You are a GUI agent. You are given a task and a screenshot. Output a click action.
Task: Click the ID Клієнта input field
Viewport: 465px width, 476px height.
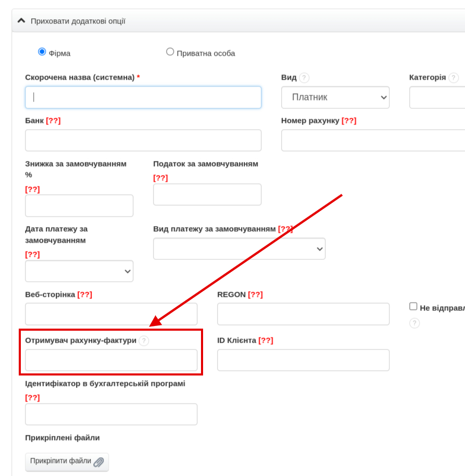pos(303,360)
